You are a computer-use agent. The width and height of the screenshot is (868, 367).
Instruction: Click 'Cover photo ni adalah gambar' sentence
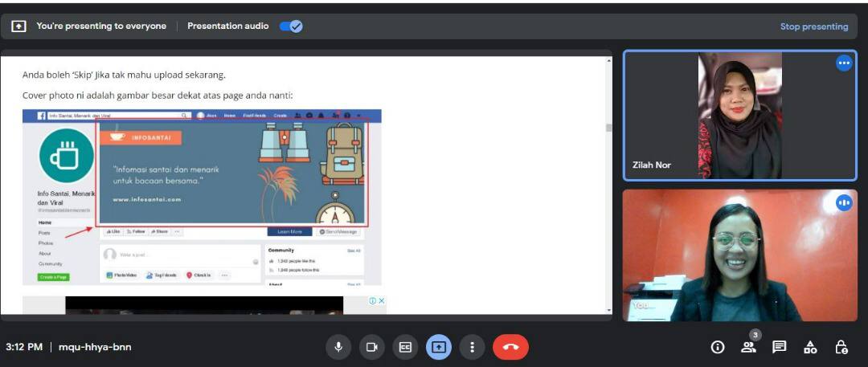click(x=158, y=96)
